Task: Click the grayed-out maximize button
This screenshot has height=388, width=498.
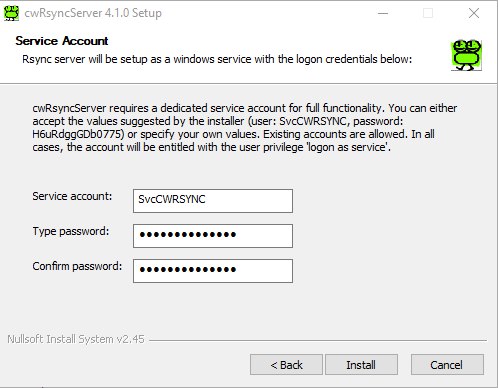Action: click(x=428, y=13)
